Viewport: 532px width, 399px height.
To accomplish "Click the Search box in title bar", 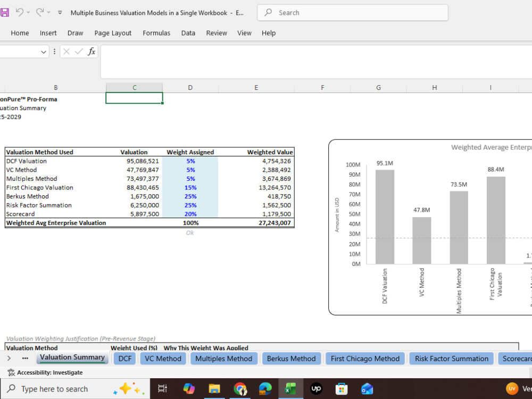I will [x=353, y=13].
